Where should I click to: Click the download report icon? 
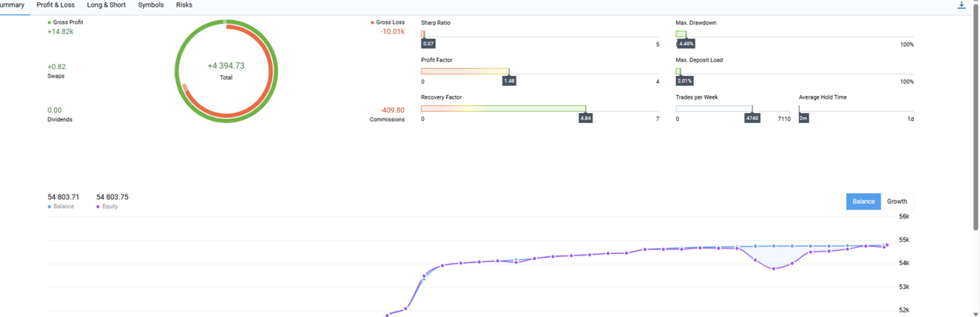pyautogui.click(x=962, y=5)
